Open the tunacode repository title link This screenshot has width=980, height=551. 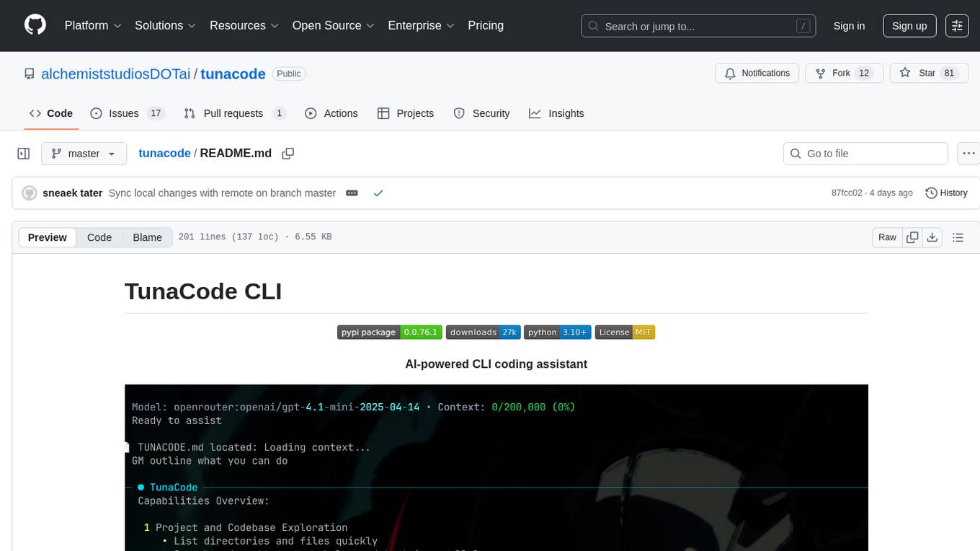[x=233, y=74]
